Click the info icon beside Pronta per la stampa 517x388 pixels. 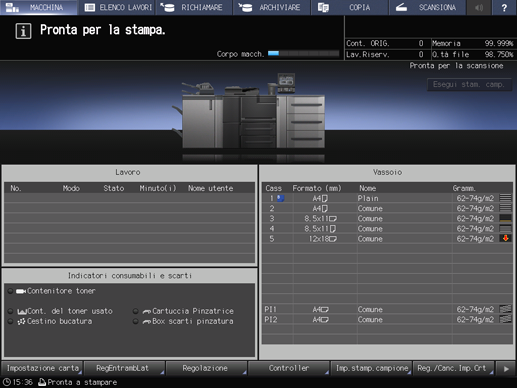coord(23,31)
